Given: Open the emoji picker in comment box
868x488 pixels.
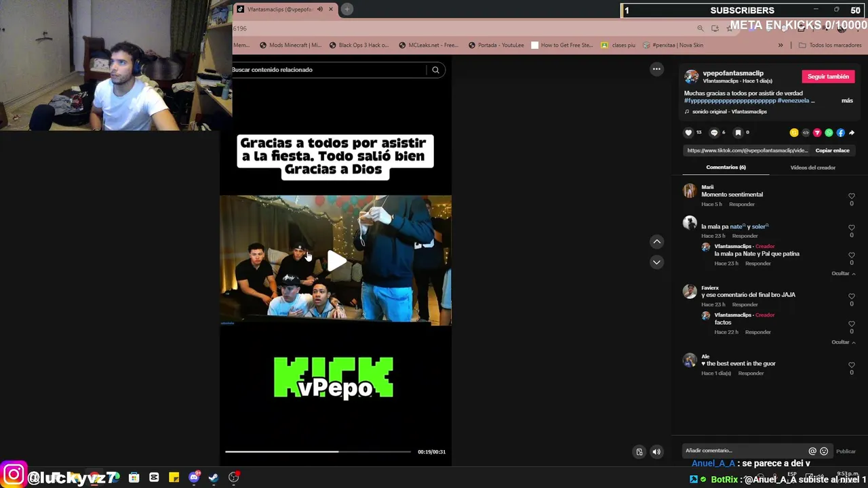Looking at the screenshot, I should [824, 451].
